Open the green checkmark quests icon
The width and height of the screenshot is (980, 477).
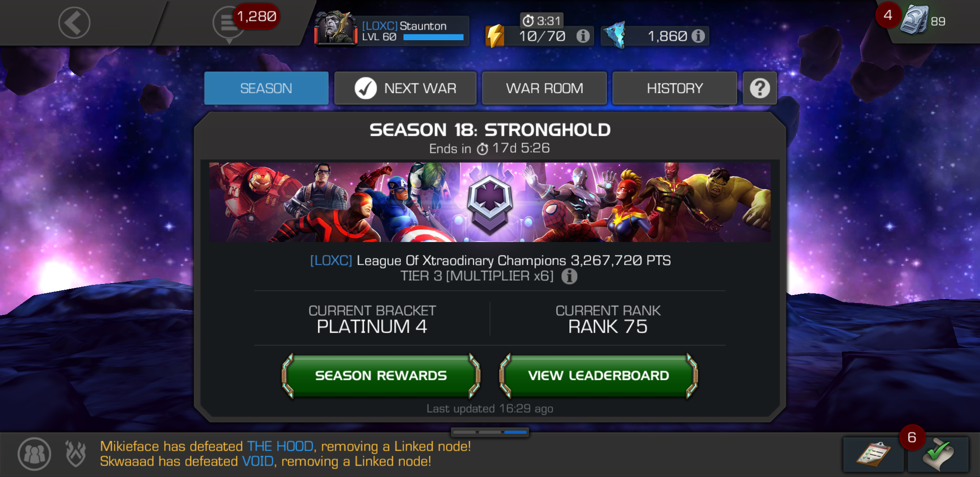click(x=939, y=454)
